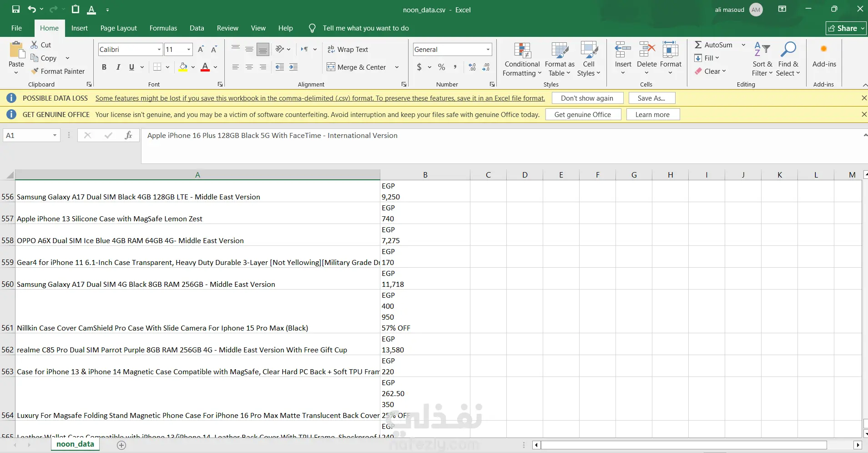
Task: Toggle Bold formatting
Action: pos(104,67)
